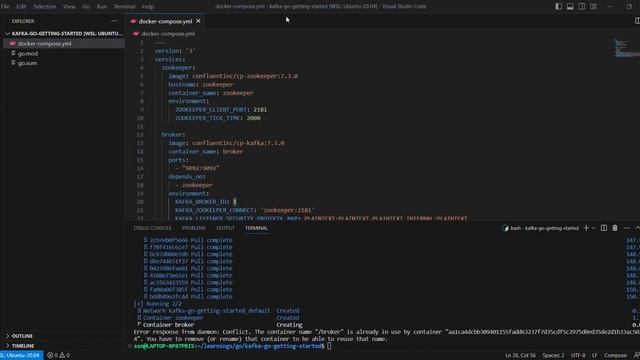Click the editor minimap
This screenshot has width=640, height=360.
627,48
